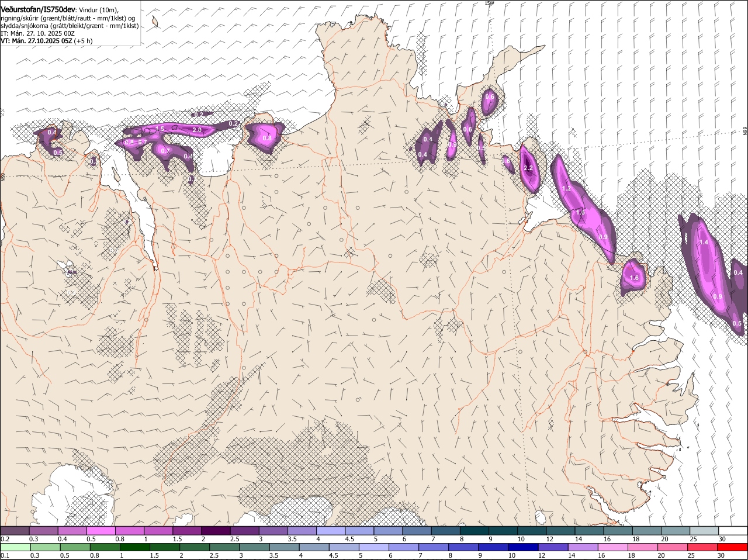Select lower-scale swatch between 9 and 10
Viewport: 748px width, 560px height.
[494, 547]
